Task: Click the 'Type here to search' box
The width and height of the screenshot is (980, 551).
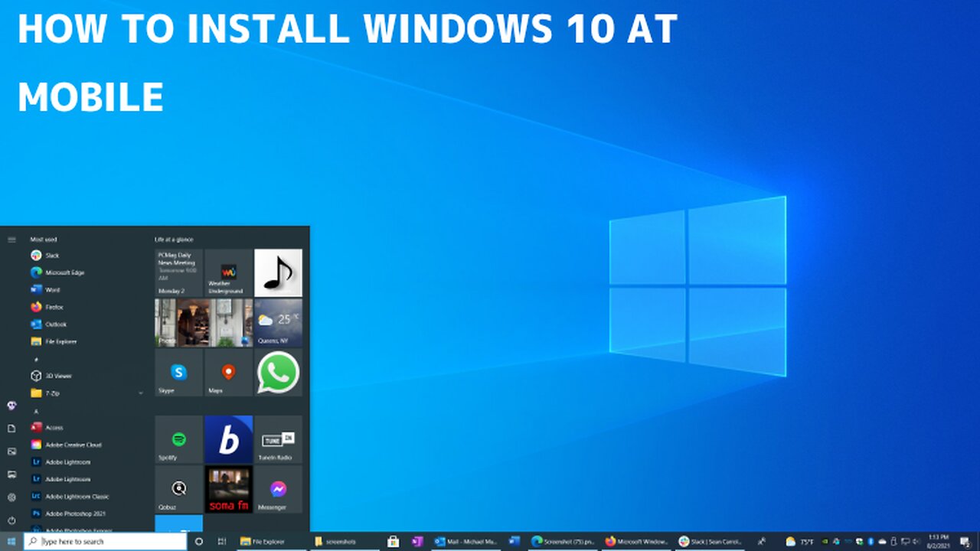Action: tap(105, 541)
